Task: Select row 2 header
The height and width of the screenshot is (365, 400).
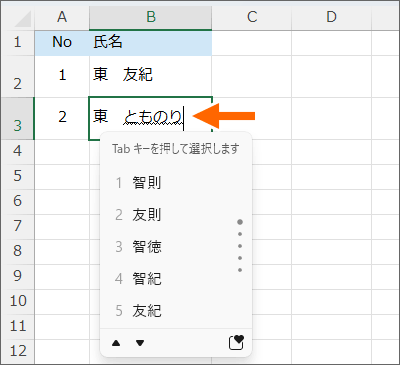Action: 17,77
